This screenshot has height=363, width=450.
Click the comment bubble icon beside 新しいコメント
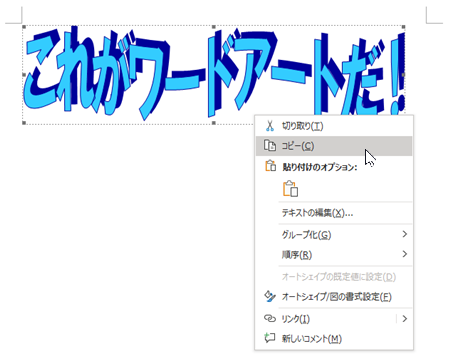coord(270,338)
